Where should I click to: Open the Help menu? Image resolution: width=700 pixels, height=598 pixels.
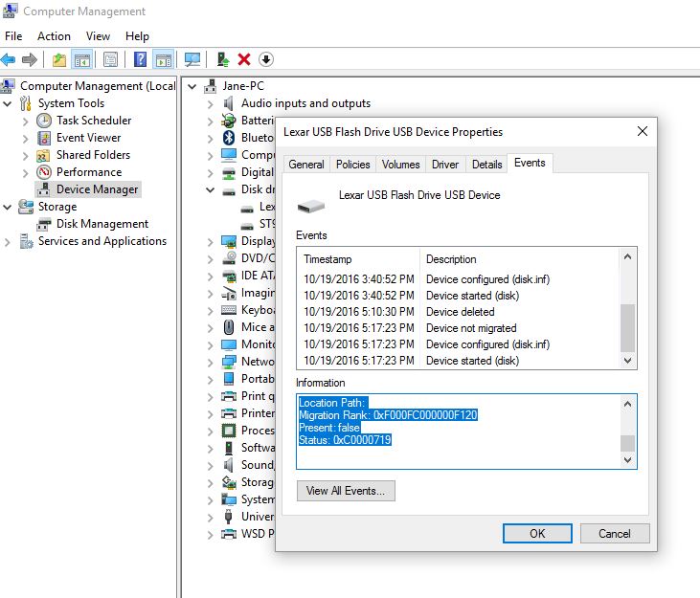click(x=137, y=36)
